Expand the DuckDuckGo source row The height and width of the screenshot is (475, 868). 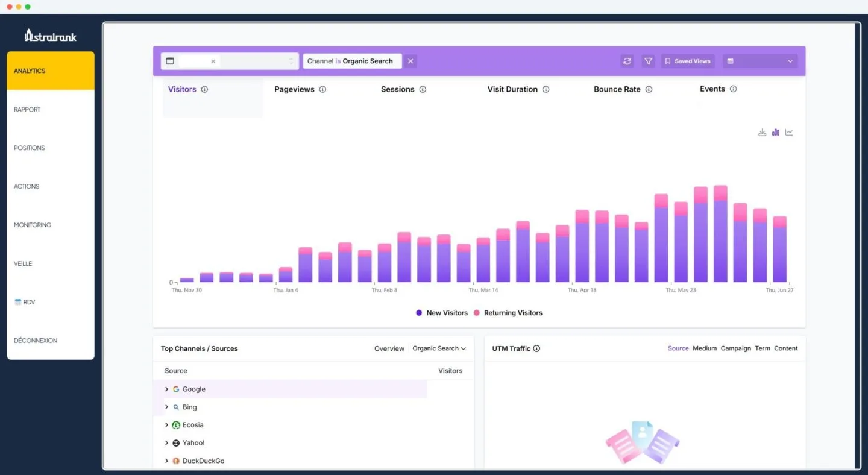pos(167,461)
